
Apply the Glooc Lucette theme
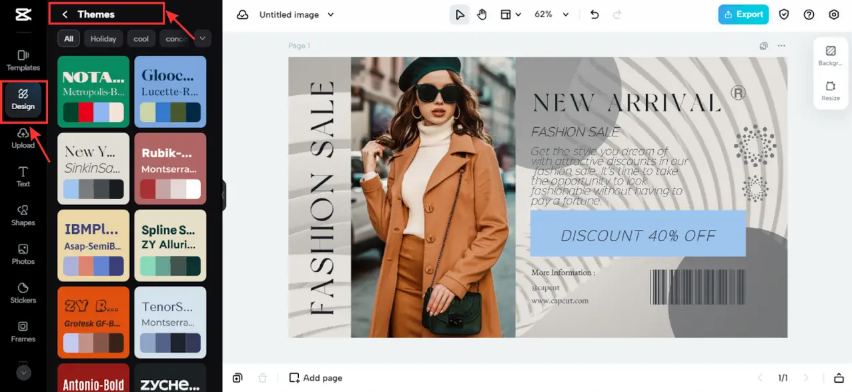tap(170, 91)
